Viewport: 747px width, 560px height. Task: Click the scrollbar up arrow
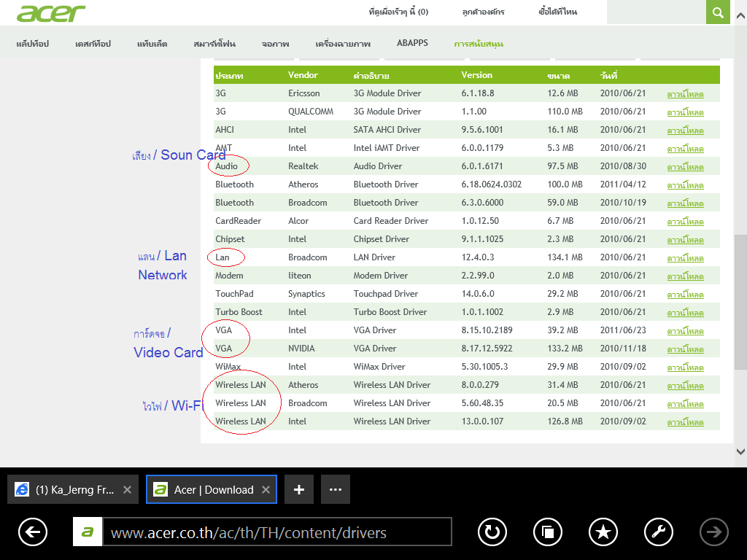click(740, 16)
